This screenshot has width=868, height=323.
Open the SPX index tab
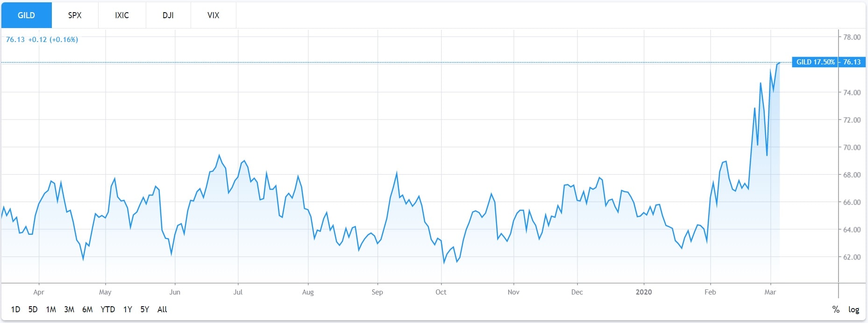(x=75, y=15)
